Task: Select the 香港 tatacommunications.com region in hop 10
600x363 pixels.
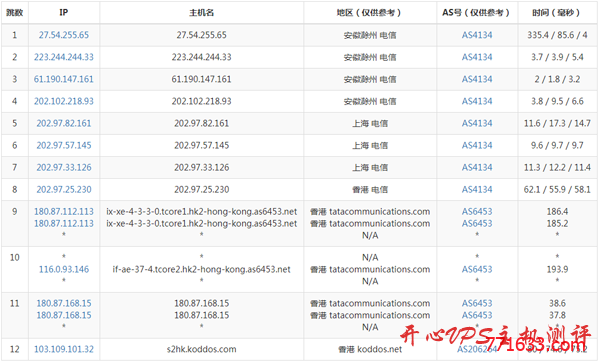Action: [x=370, y=270]
